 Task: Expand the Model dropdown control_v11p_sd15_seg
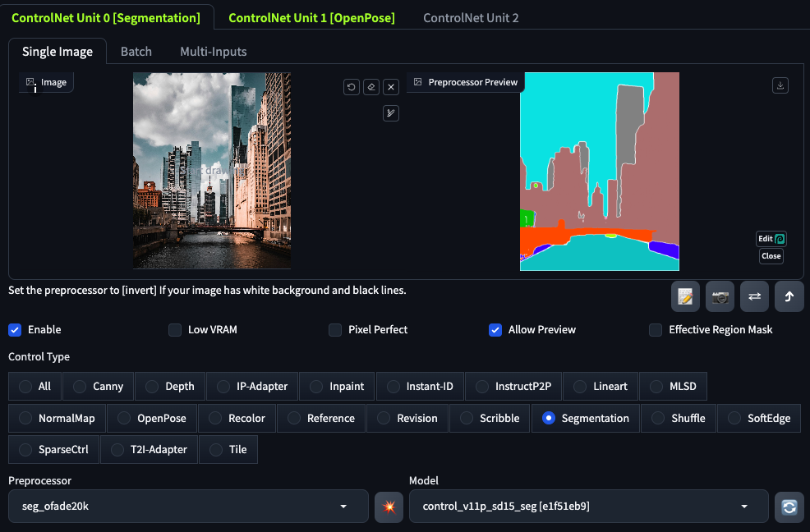tap(588, 507)
